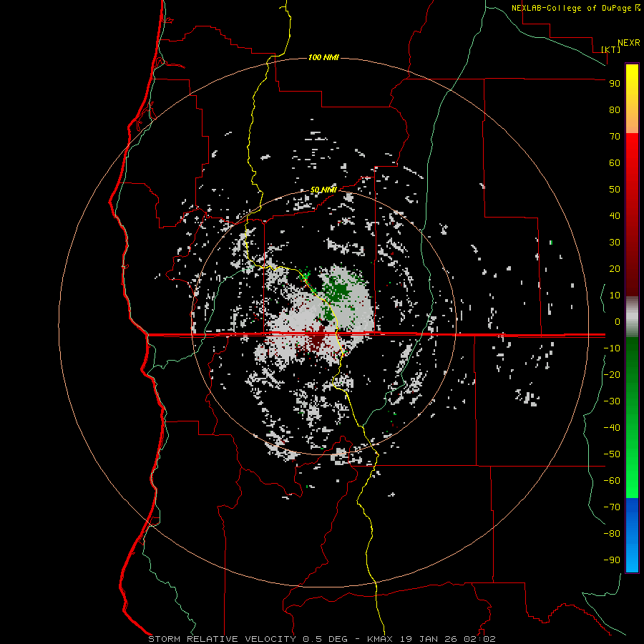This screenshot has width=644, height=644.
Task: Click the -50 scale value
Action: pyautogui.click(x=612, y=454)
